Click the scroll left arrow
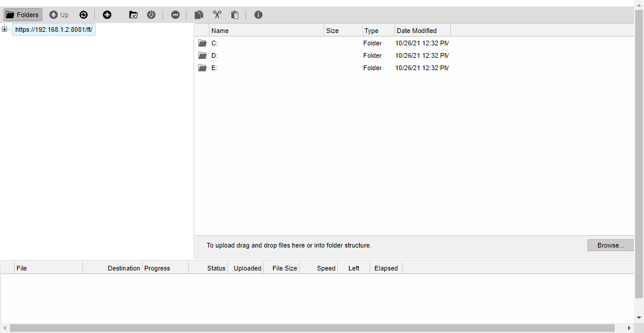Viewport: 644px width, 333px height. [4, 328]
